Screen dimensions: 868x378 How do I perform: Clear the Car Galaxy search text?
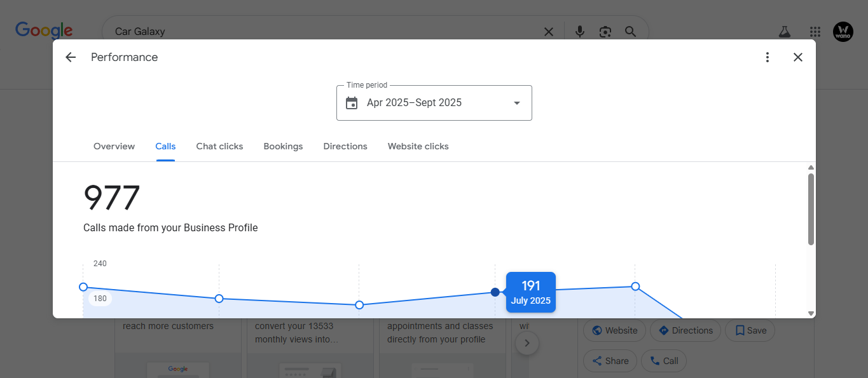(548, 31)
